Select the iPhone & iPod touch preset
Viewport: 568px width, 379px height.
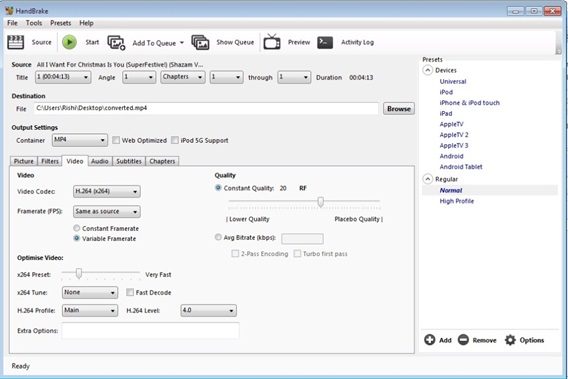click(469, 103)
